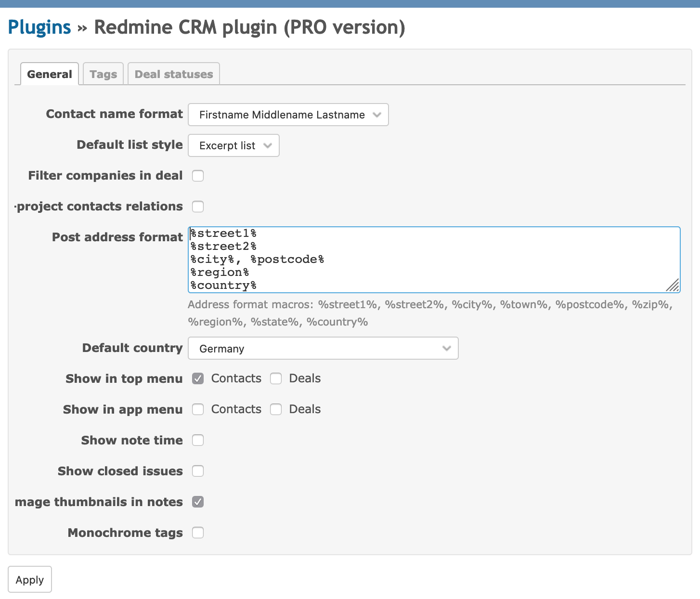Screen dimensions: 700x599
Task: Switch to the General tab
Action: pyautogui.click(x=50, y=74)
